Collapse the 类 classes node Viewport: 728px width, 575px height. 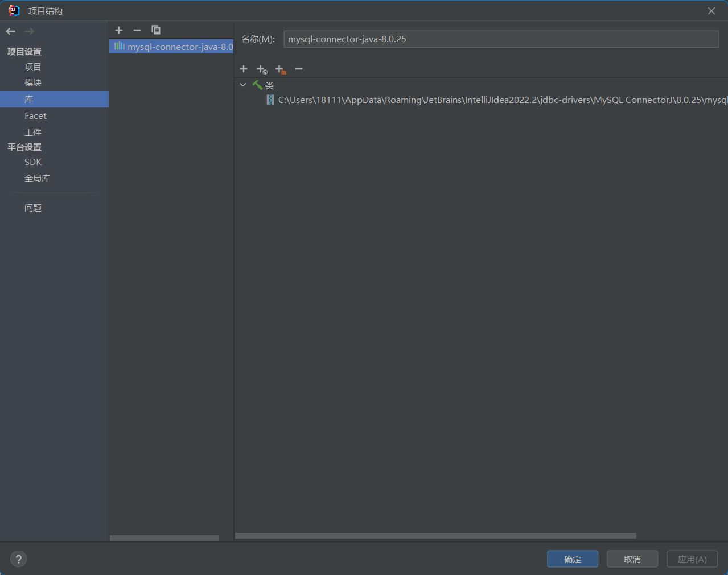(x=243, y=85)
